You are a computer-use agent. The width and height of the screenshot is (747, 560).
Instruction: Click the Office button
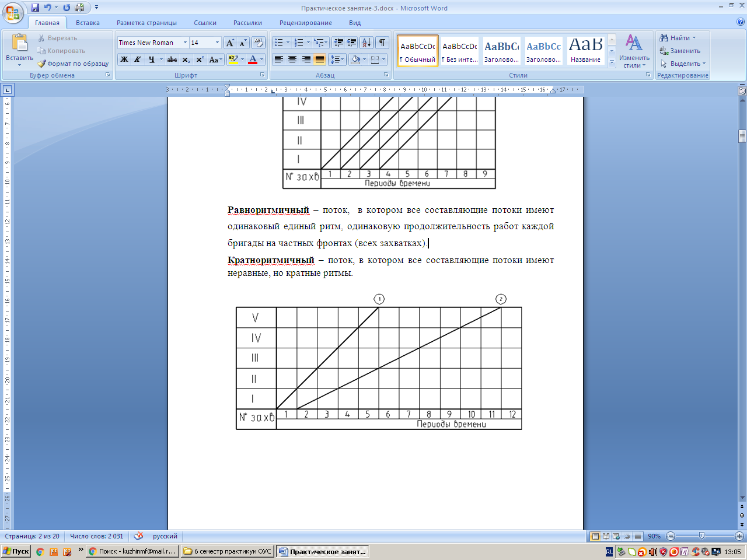click(x=13, y=12)
